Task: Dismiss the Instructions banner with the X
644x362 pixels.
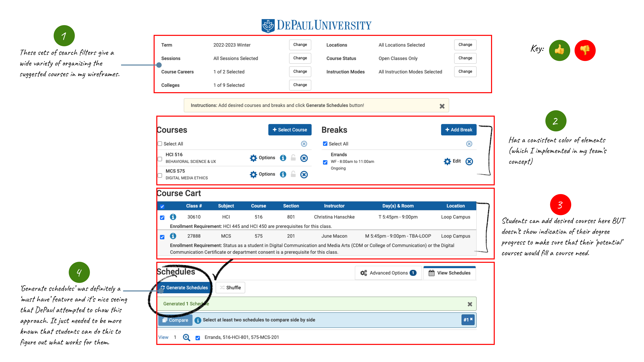Action: point(442,106)
